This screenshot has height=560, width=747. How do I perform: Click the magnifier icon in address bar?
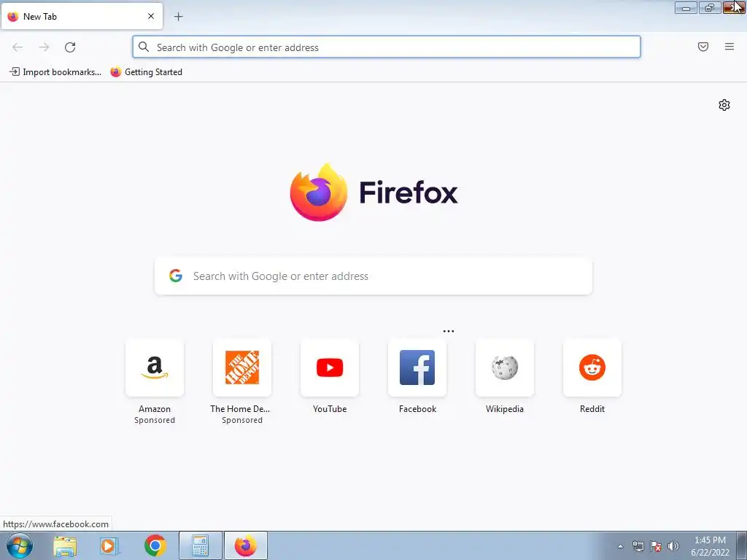[144, 47]
